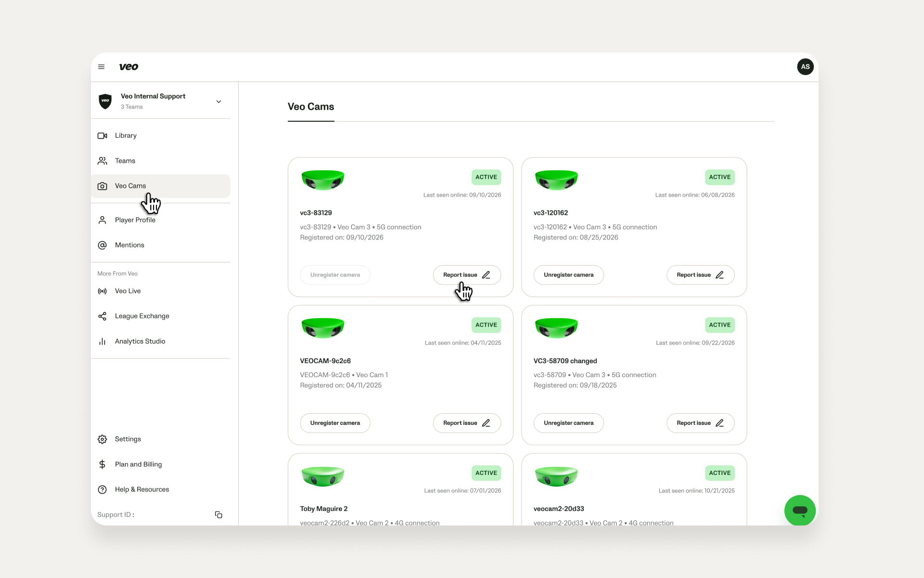Image resolution: width=924 pixels, height=578 pixels.
Task: Click Report issue on vc3-83129 card
Action: click(467, 275)
